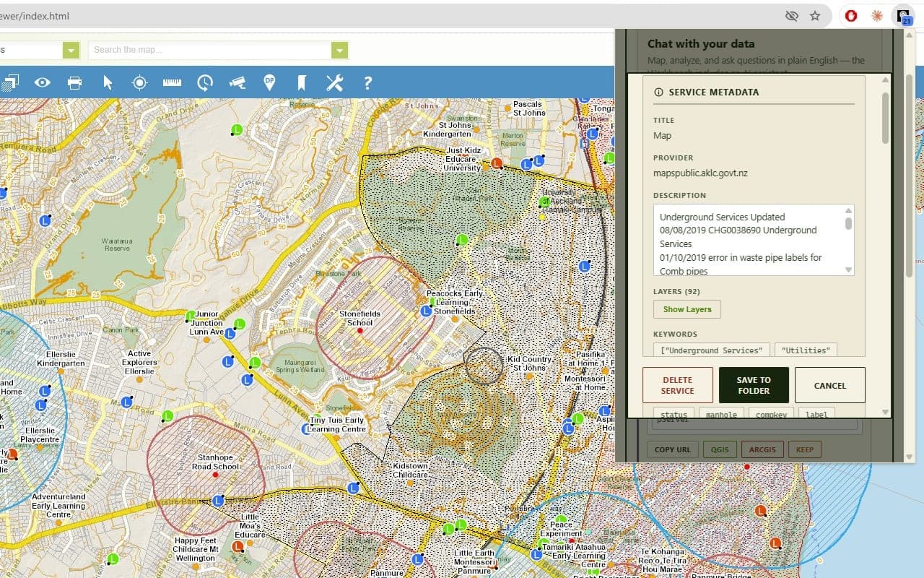Viewport: 924px width, 578px height.
Task: Click the Stonefields School map label
Action: point(359,318)
